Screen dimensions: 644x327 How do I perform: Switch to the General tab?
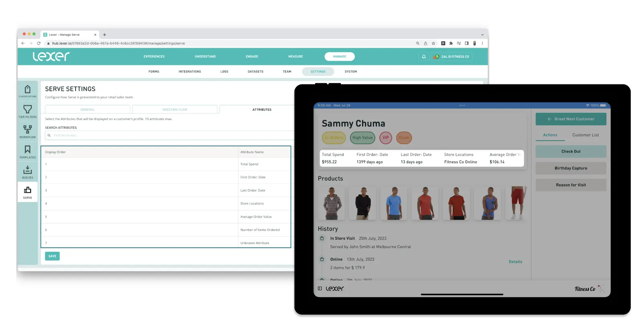[87, 109]
